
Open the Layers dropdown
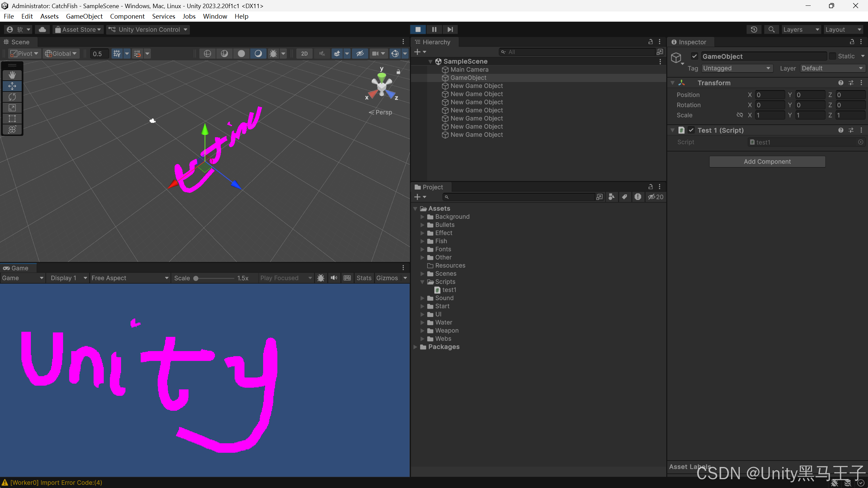tap(801, 29)
